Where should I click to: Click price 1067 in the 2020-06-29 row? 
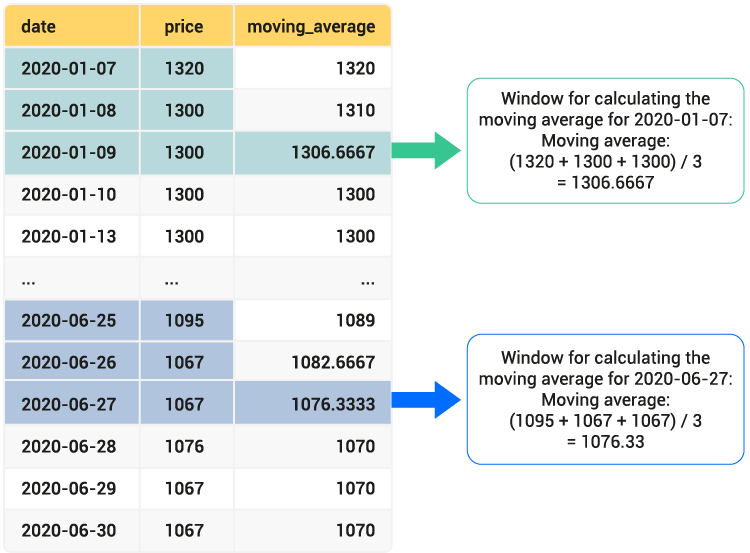point(187,488)
